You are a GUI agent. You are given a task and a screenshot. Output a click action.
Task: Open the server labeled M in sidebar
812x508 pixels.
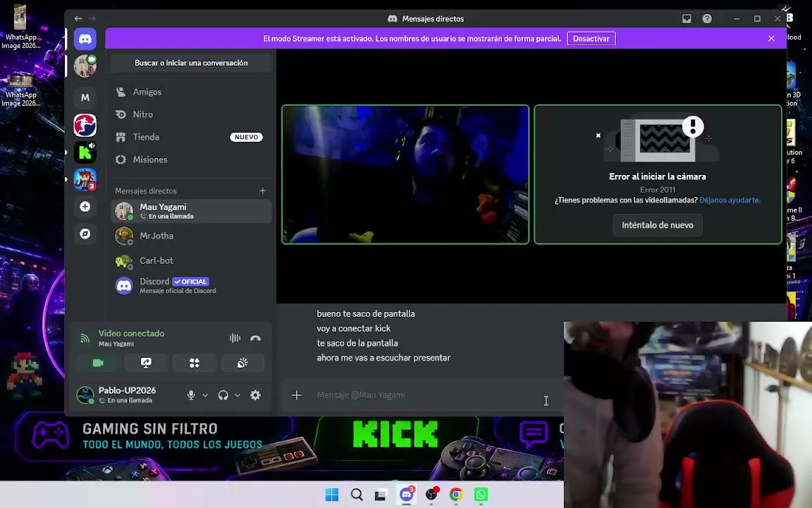(85, 97)
